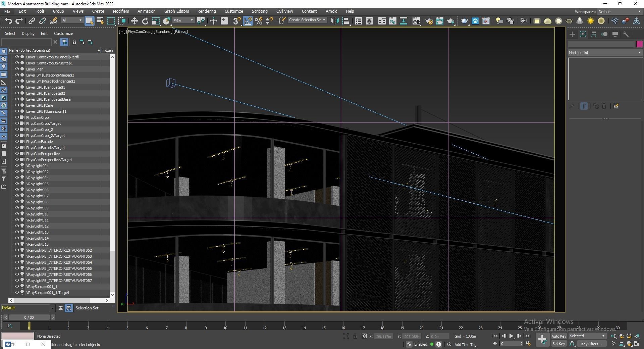Click the Undo arrow icon
644x349 pixels.
(x=8, y=21)
